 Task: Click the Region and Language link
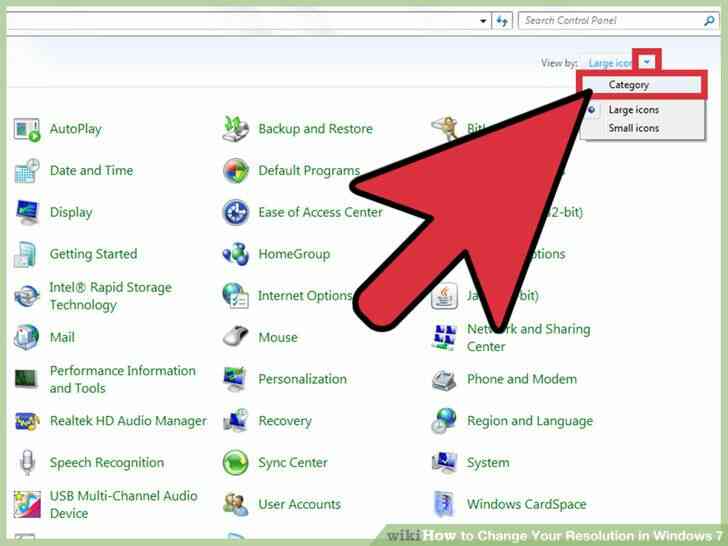(x=530, y=421)
